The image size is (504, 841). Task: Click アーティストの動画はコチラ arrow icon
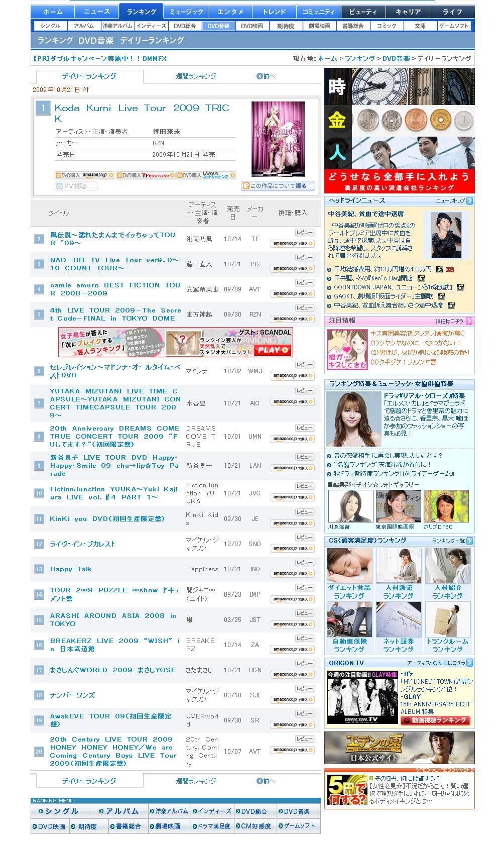pyautogui.click(x=469, y=663)
